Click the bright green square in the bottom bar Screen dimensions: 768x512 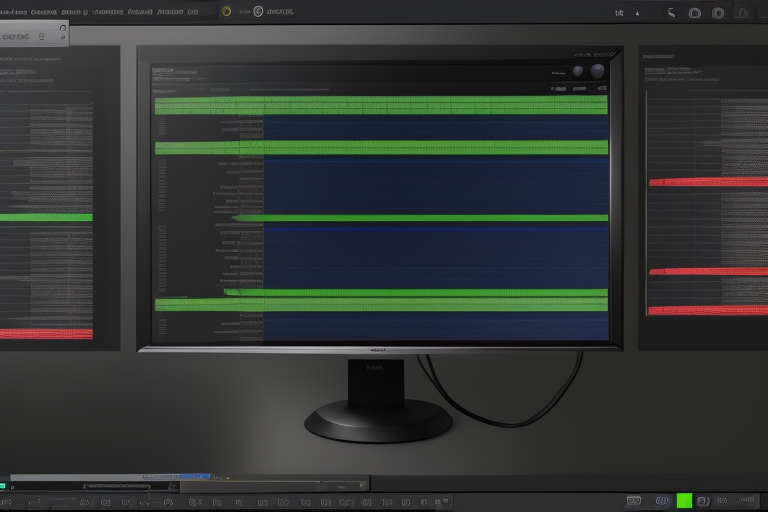(684, 500)
